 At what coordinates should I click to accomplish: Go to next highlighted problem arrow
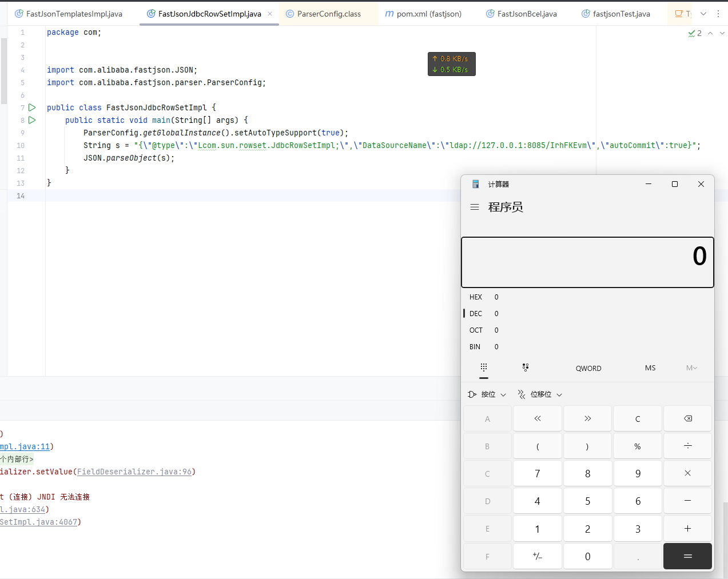pyautogui.click(x=722, y=33)
